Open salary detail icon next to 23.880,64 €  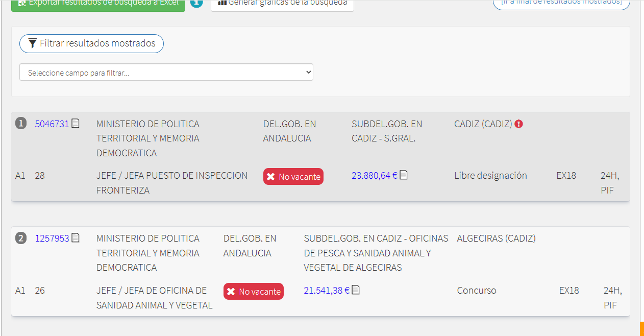[404, 175]
